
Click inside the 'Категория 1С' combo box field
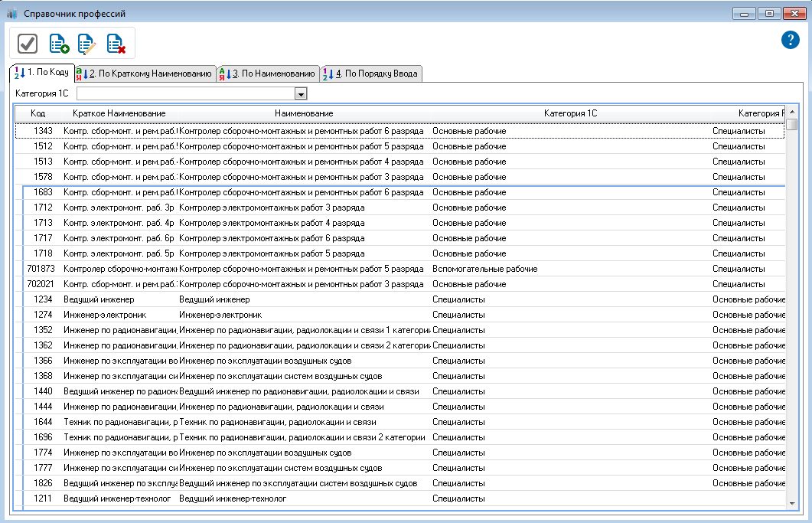tap(184, 93)
